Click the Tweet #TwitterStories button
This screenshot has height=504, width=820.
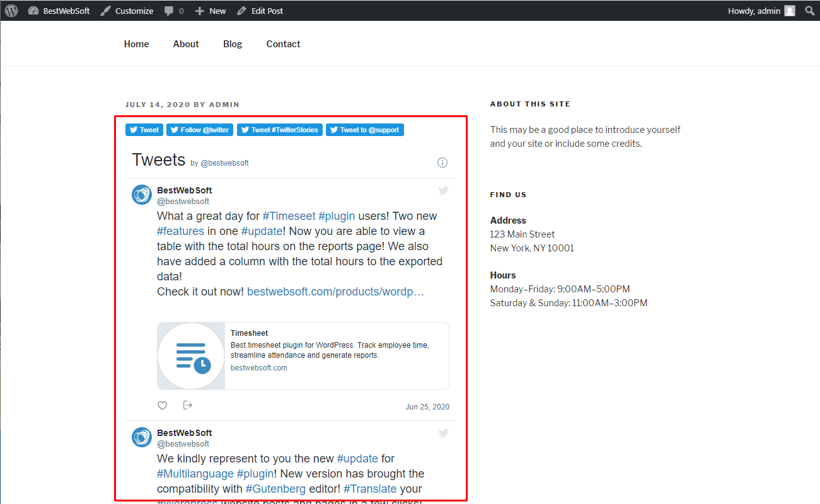pos(280,130)
